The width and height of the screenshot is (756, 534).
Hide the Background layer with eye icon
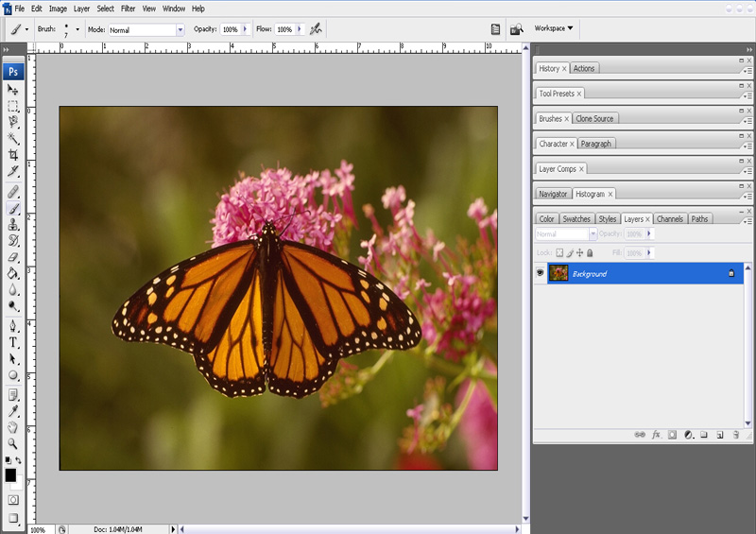[540, 273]
